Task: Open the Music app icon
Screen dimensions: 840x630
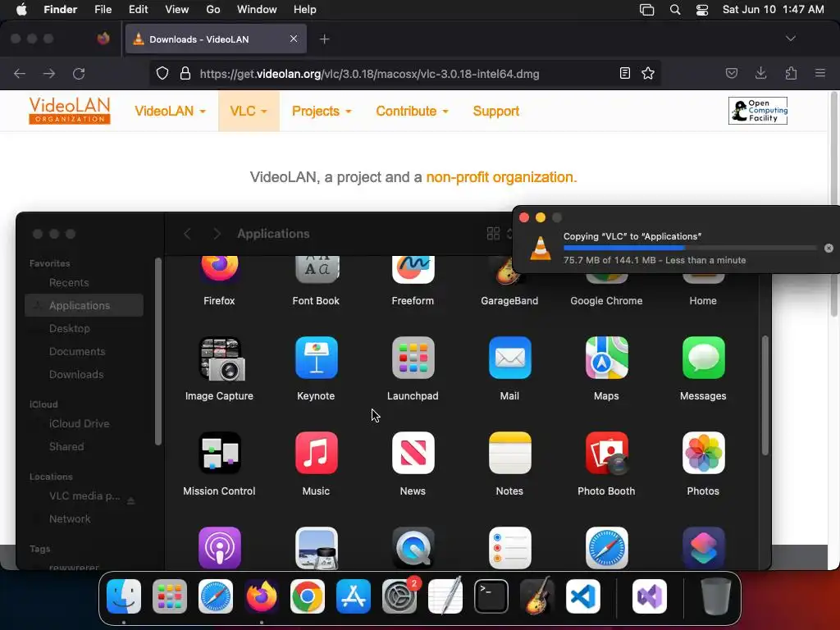Action: (316, 453)
